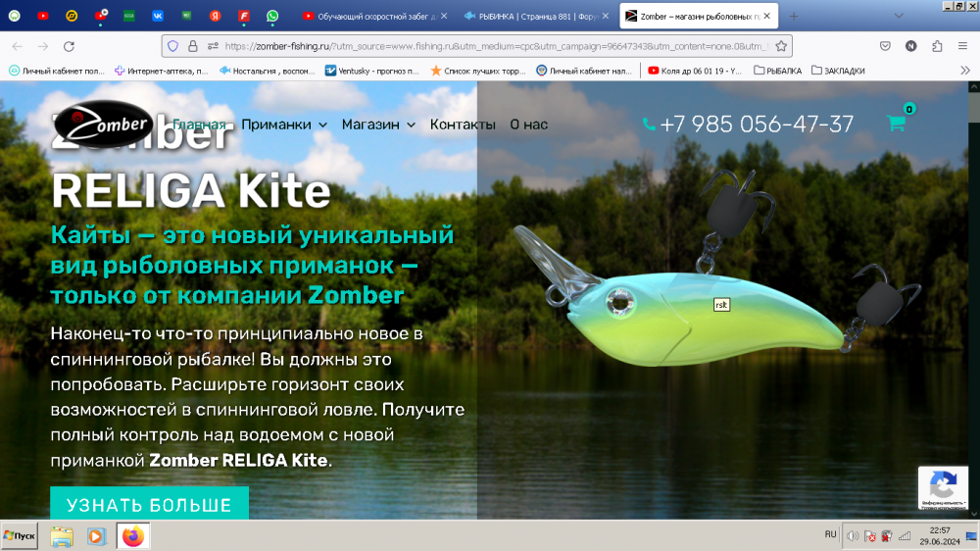Expand the Магазин dropdown menu
This screenshot has height=551, width=980.
click(x=378, y=125)
